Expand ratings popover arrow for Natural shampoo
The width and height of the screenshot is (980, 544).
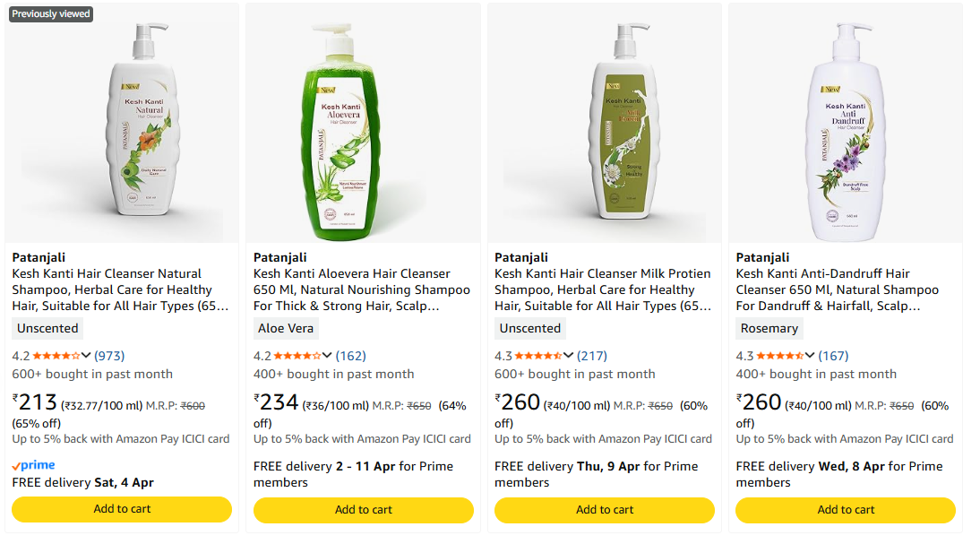87,356
